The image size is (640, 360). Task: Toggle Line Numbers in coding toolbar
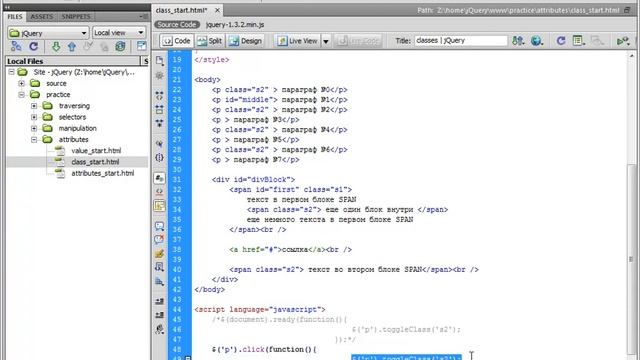click(x=160, y=178)
